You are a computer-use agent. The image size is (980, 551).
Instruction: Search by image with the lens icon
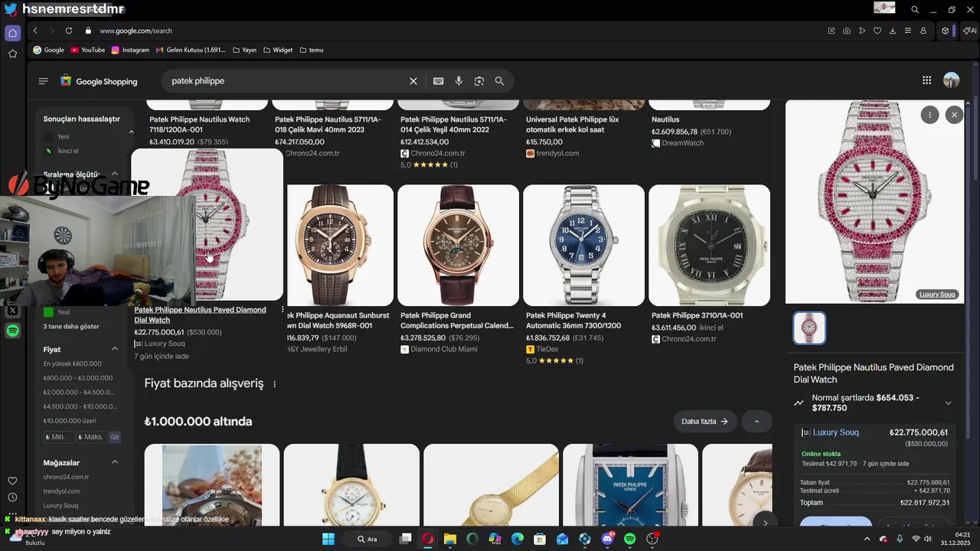pyautogui.click(x=479, y=81)
